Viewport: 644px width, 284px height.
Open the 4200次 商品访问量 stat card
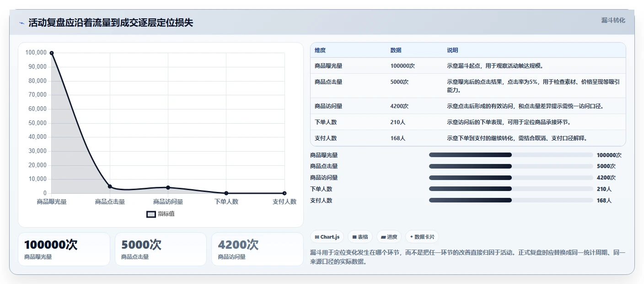tap(258, 249)
